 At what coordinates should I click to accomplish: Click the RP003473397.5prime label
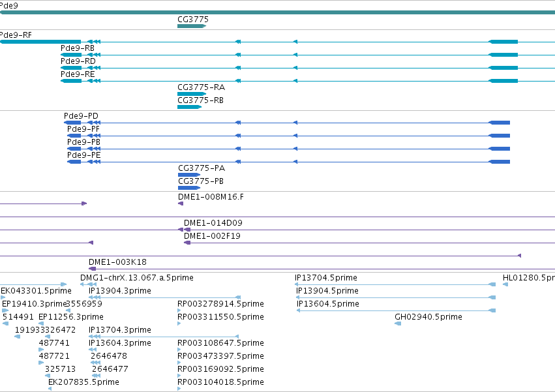point(221,356)
